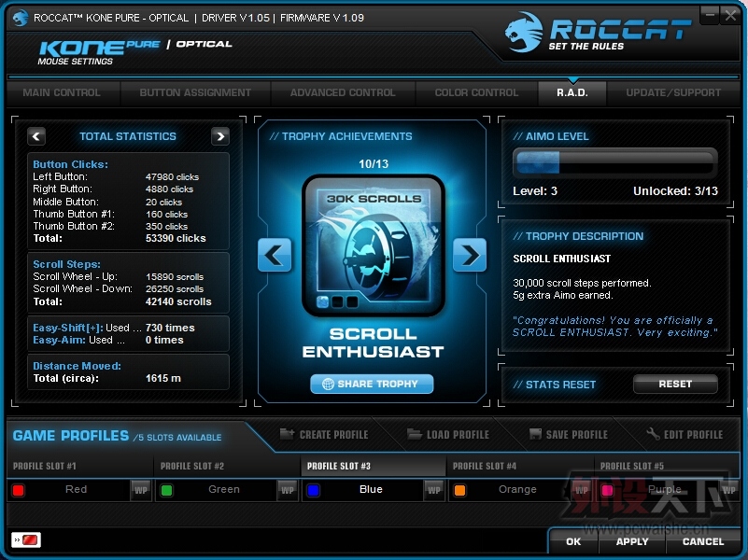Open the Advanced Control tab
This screenshot has height=560, width=748.
343,92
